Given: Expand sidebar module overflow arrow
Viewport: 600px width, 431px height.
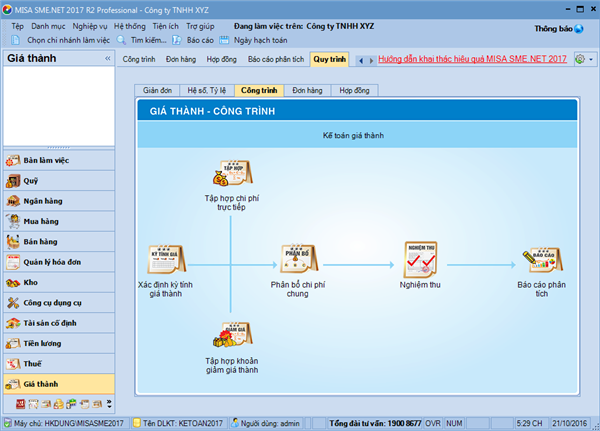Looking at the screenshot, I should [108, 404].
